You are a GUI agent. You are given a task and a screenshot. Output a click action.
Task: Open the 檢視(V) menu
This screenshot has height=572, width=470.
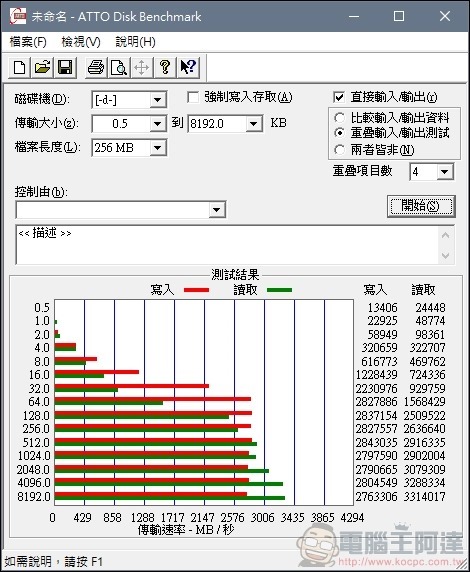pyautogui.click(x=81, y=42)
